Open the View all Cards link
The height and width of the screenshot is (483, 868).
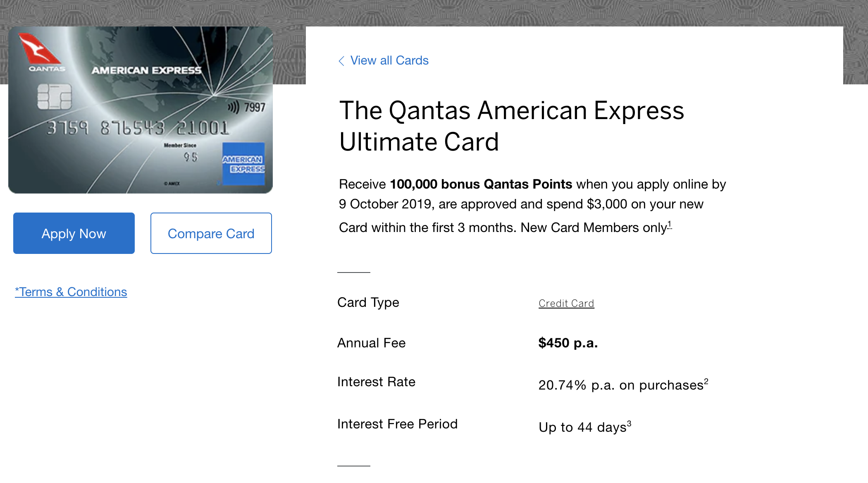389,60
